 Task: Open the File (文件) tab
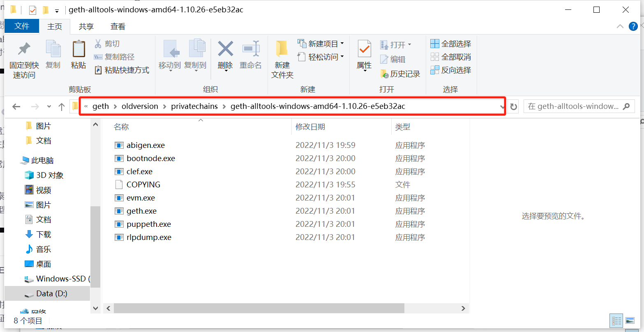22,26
